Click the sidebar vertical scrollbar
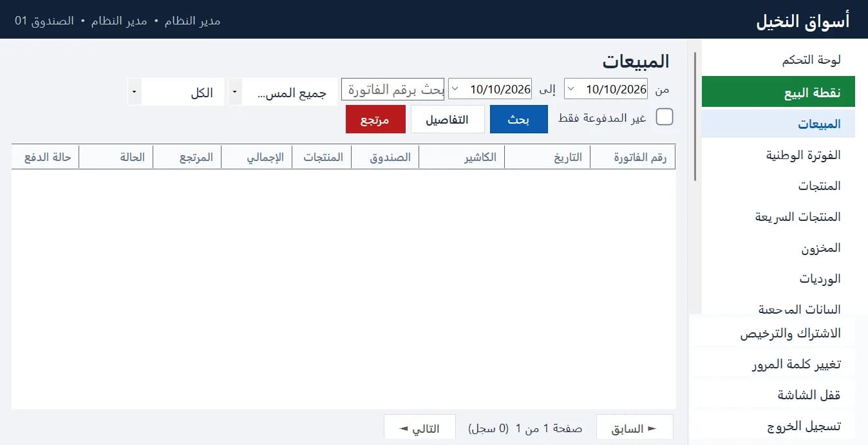The image size is (868, 445). [695, 117]
